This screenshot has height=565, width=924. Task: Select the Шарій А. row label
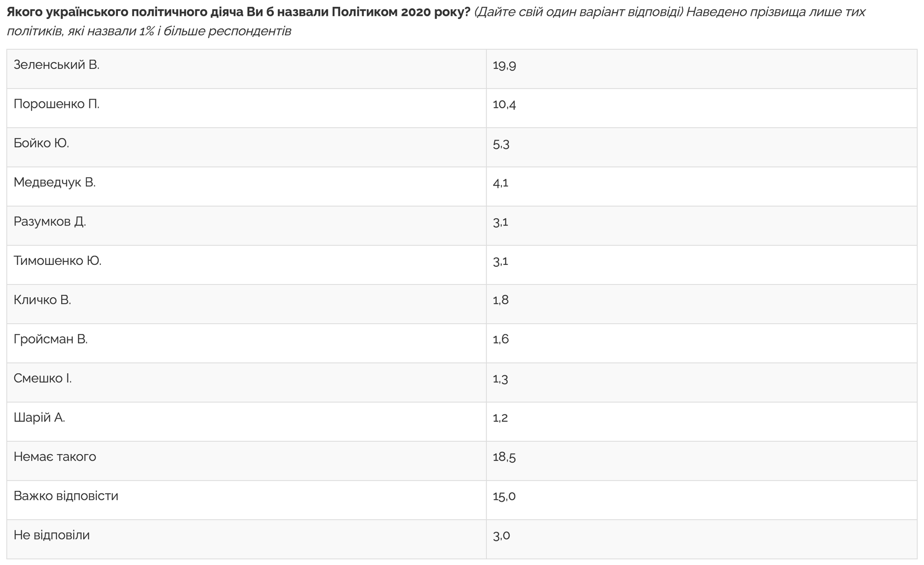39,418
